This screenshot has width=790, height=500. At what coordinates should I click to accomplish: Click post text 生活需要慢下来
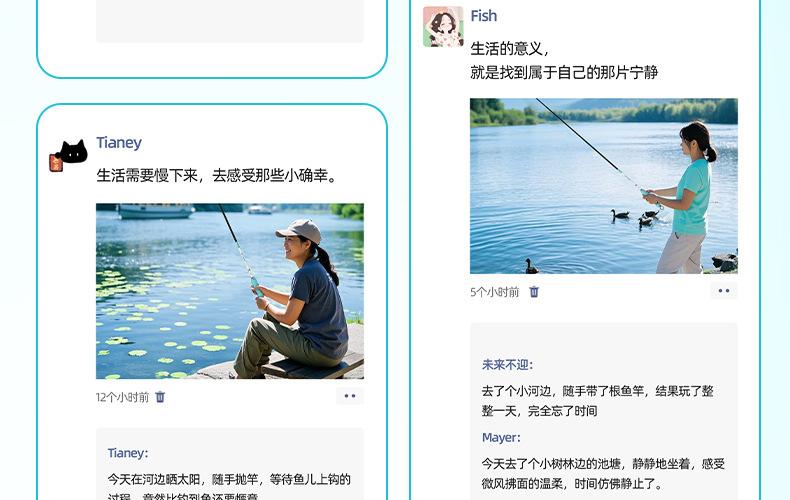point(147,175)
